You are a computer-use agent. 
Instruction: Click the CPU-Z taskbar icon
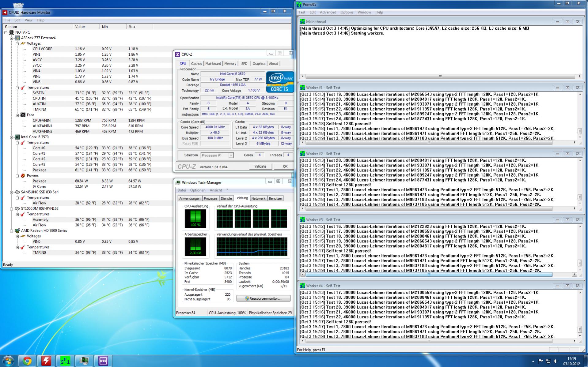tap(103, 361)
